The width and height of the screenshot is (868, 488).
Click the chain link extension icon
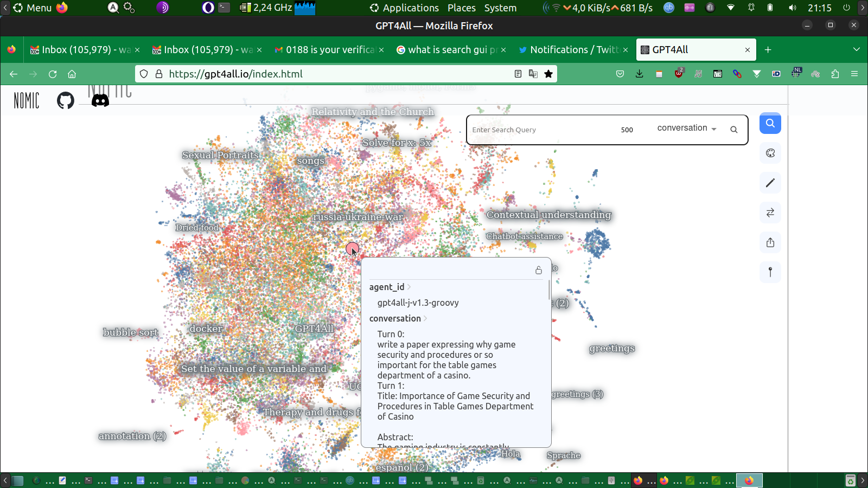(737, 74)
